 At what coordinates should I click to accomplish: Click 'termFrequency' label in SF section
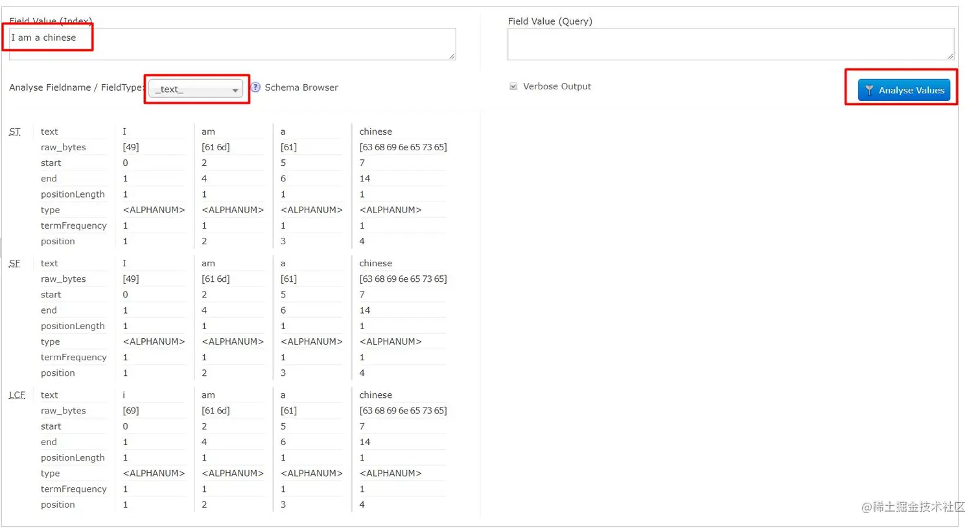74,357
